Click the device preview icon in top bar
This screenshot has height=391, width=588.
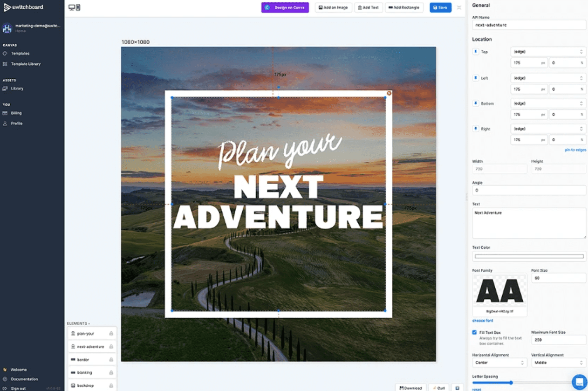(x=75, y=7)
